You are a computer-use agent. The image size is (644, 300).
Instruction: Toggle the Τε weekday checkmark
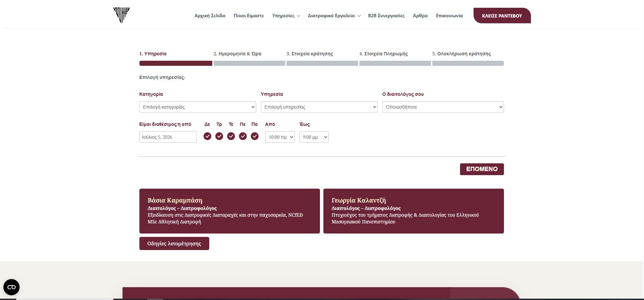(231, 136)
